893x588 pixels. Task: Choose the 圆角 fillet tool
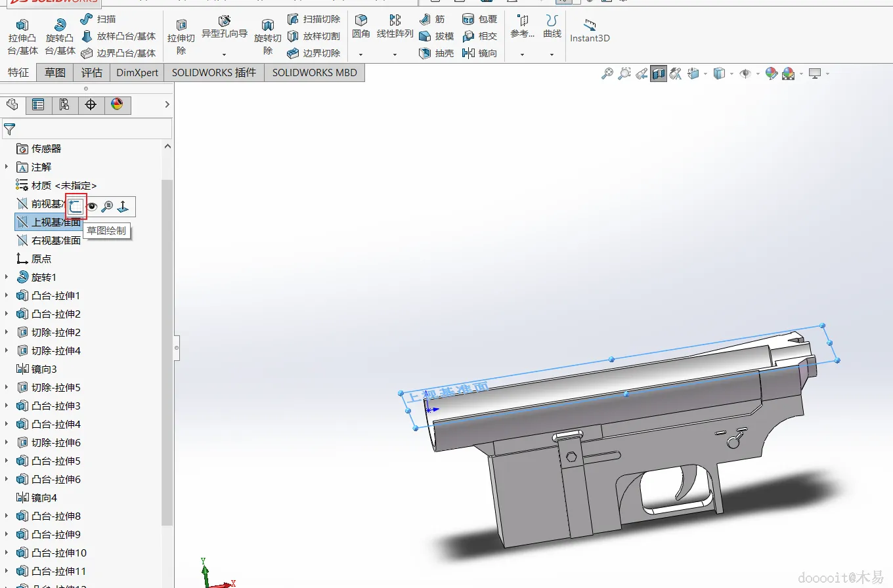[x=360, y=26]
